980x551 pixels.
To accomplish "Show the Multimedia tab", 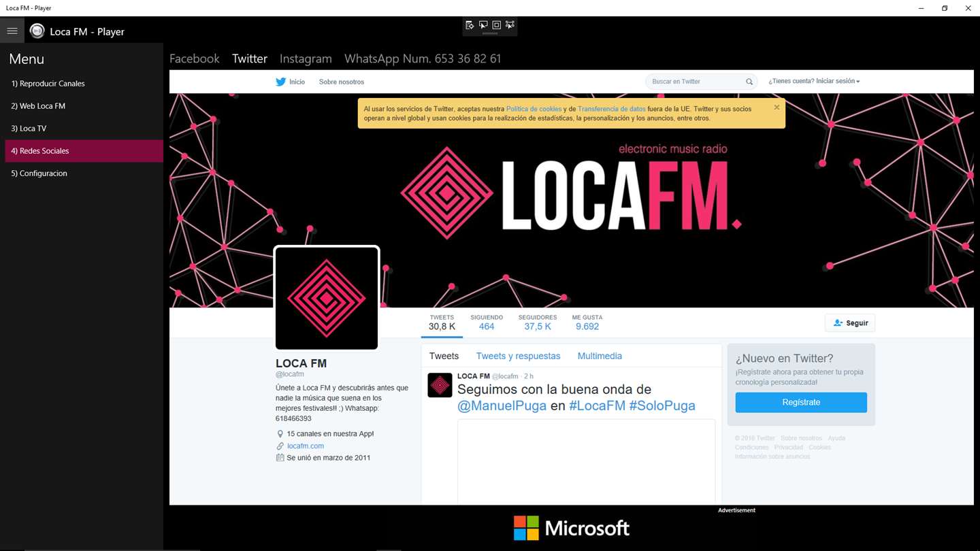I will point(600,356).
